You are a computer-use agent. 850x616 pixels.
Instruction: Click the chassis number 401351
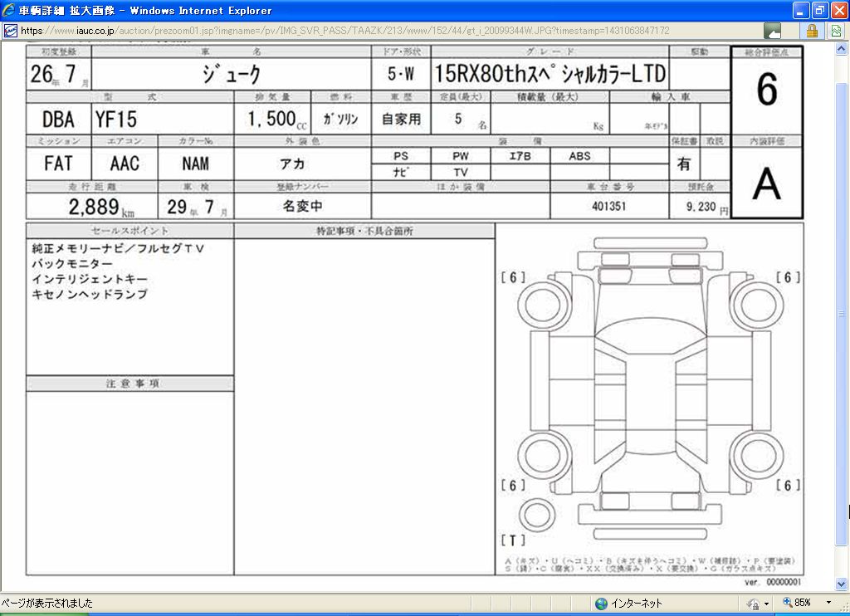(608, 207)
